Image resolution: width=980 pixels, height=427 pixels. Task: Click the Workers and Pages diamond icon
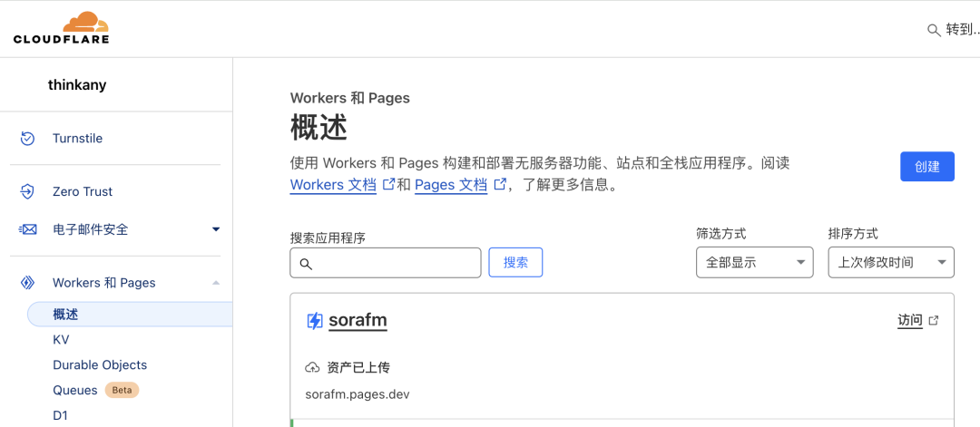pos(27,283)
